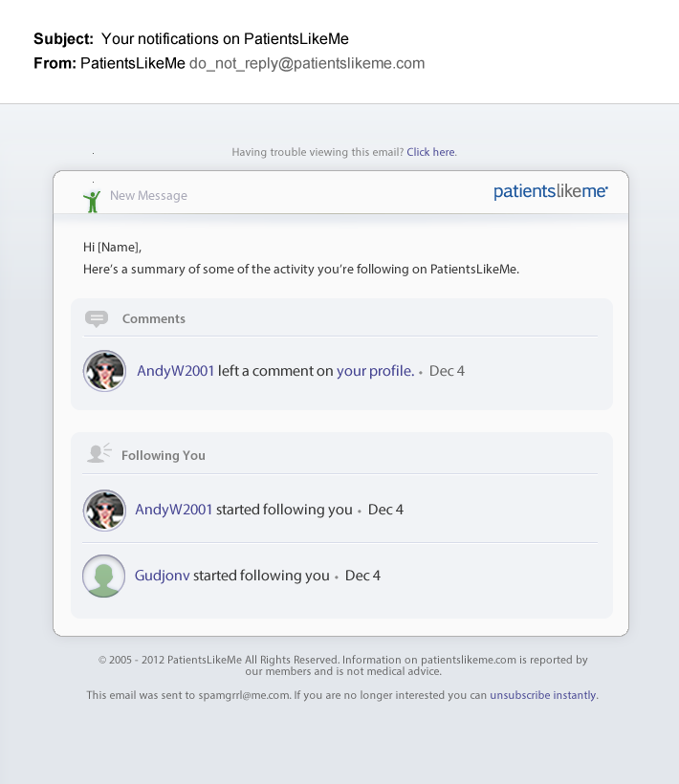Image resolution: width=679 pixels, height=784 pixels.
Task: Click the Comments speech bubble icon
Action: [97, 319]
